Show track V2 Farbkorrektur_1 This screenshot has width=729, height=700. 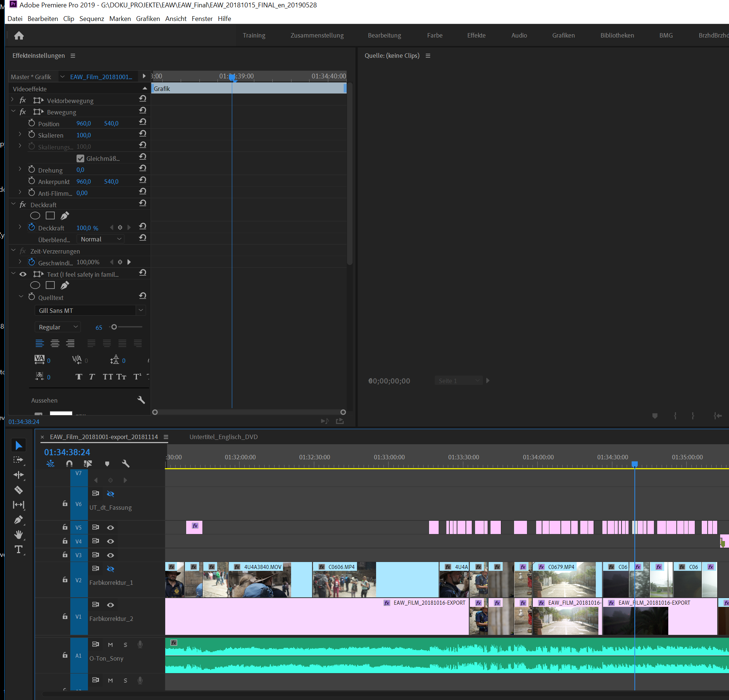tap(110, 569)
